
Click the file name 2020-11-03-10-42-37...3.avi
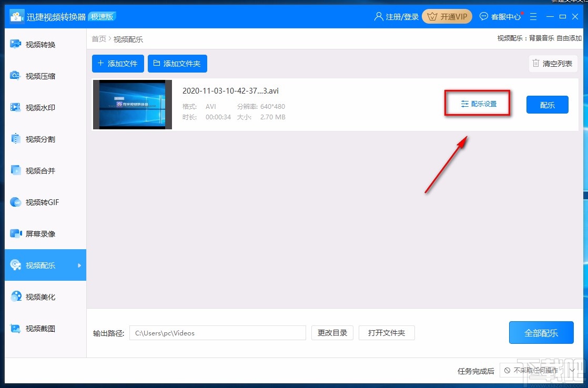tap(230, 91)
